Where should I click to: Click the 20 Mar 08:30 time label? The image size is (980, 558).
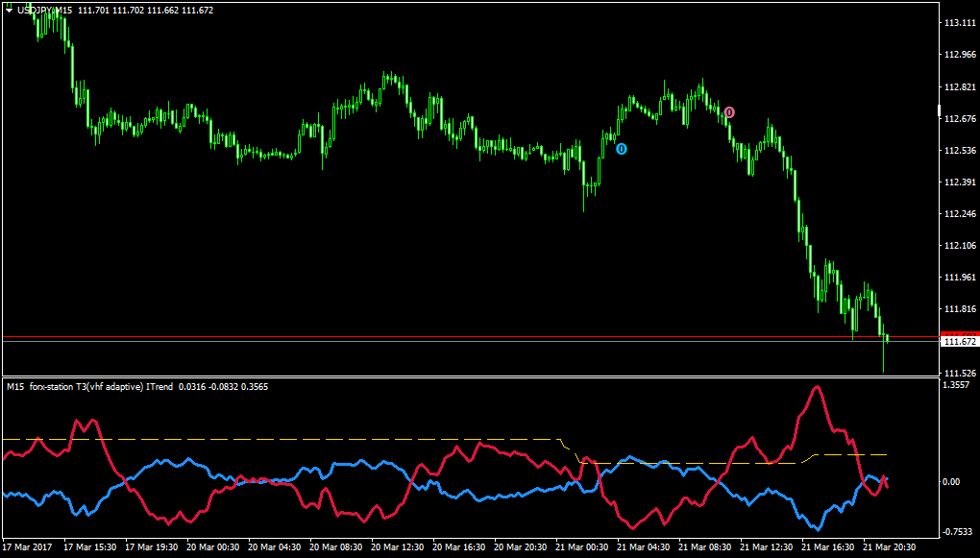click(x=335, y=546)
